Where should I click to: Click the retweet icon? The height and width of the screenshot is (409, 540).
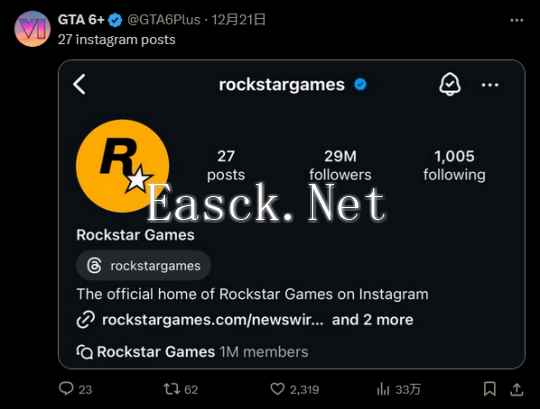click(x=172, y=389)
